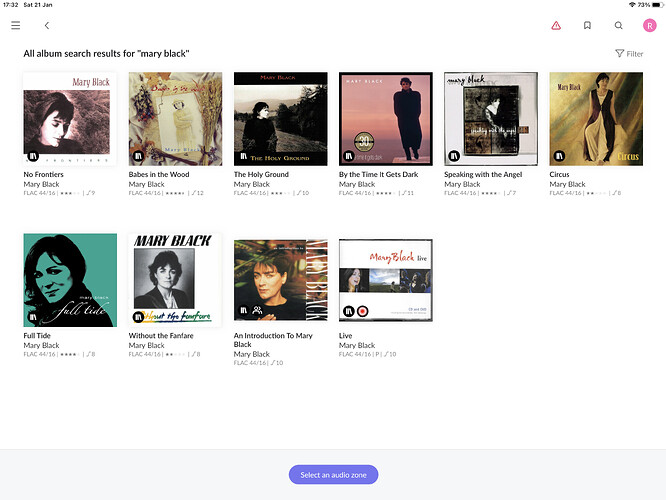Open the hamburger menu icon
The width and height of the screenshot is (666, 500).
pyautogui.click(x=16, y=25)
